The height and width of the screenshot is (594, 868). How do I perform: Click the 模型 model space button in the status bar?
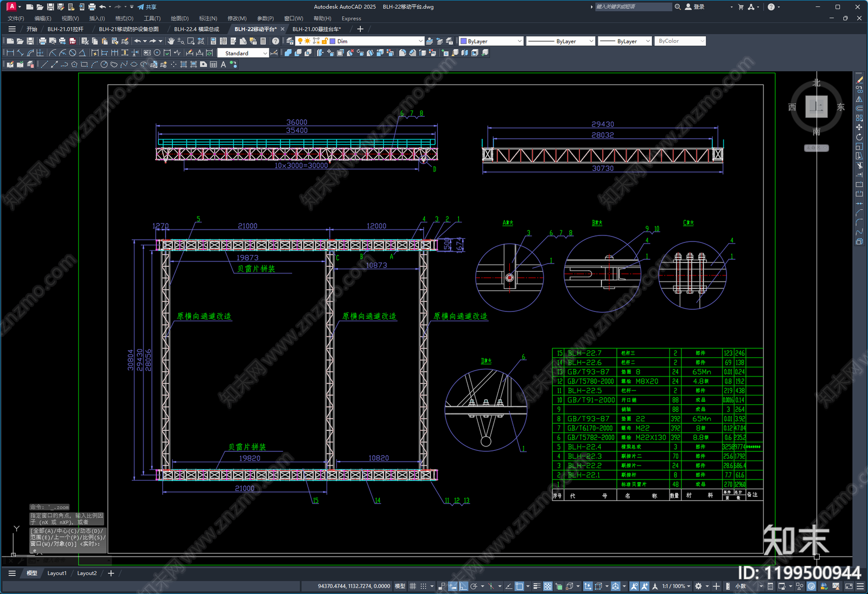click(400, 586)
